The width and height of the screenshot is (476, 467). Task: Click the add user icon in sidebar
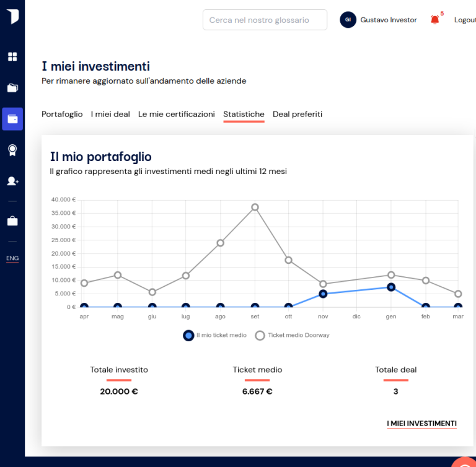coord(12,181)
